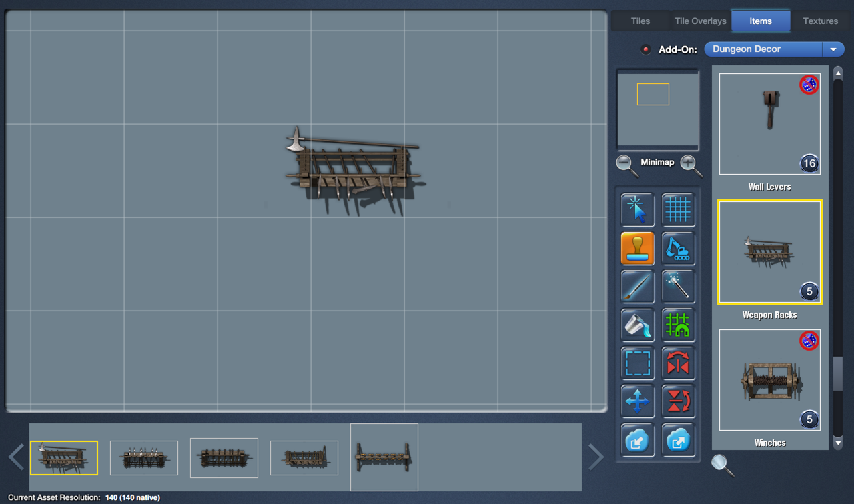The width and height of the screenshot is (854, 504).
Task: Switch to the Tiles tab
Action: click(x=640, y=21)
